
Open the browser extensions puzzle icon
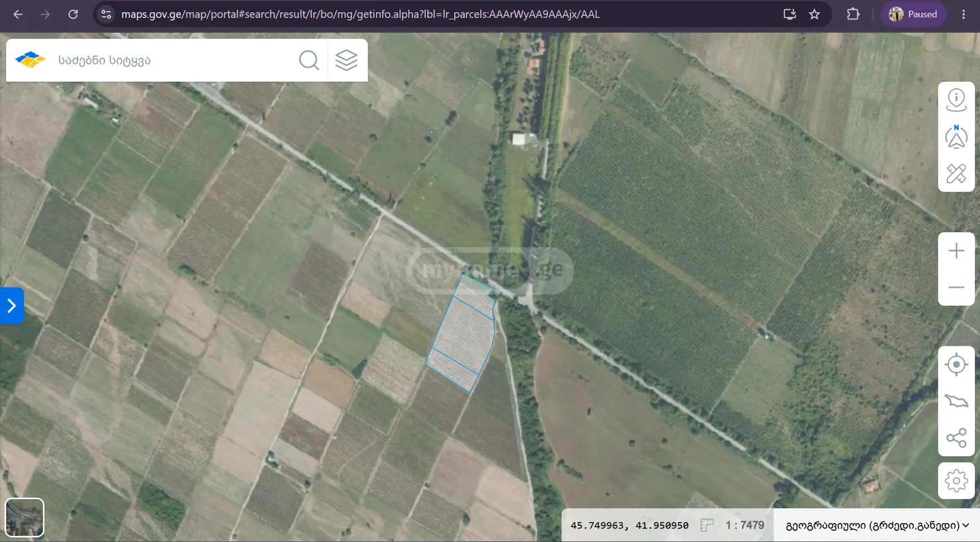(853, 15)
